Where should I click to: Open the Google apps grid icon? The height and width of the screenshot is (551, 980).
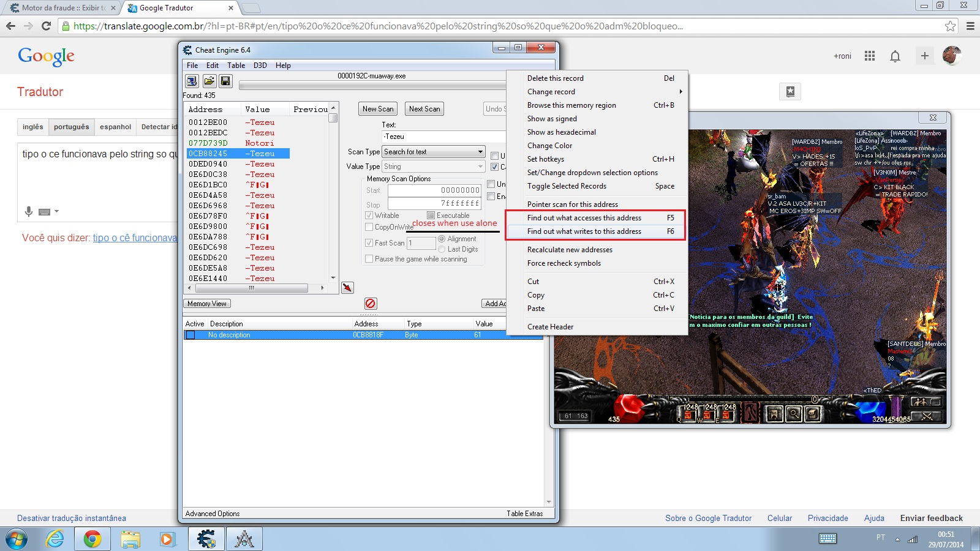pyautogui.click(x=870, y=56)
